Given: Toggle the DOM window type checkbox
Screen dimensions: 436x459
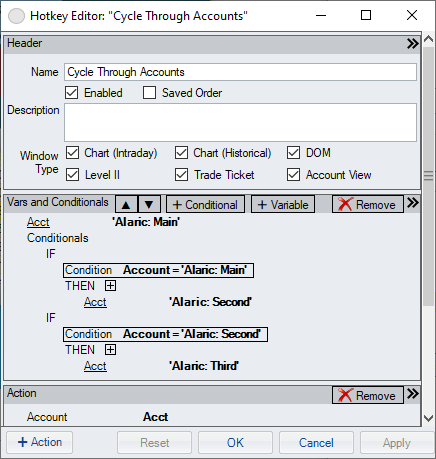Looking at the screenshot, I should pyautogui.click(x=293, y=153).
